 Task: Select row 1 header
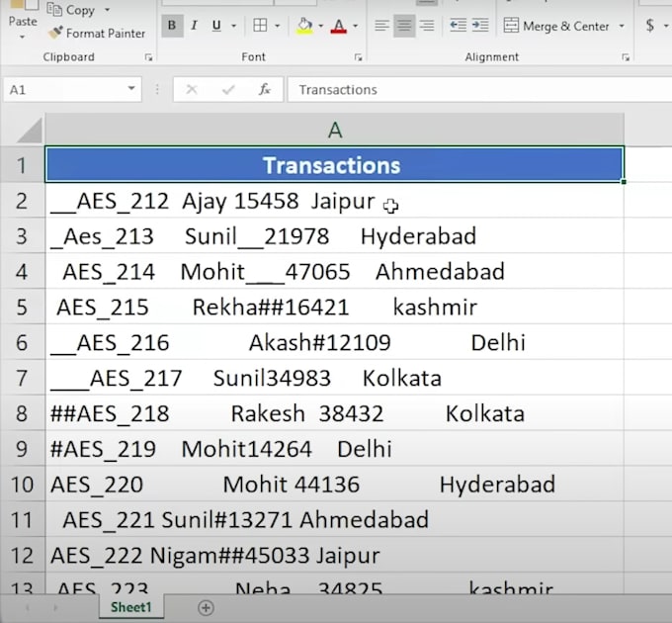click(22, 165)
